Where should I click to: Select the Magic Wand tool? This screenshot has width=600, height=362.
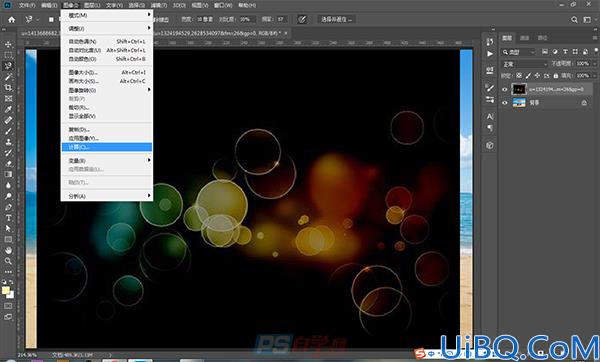(x=8, y=77)
